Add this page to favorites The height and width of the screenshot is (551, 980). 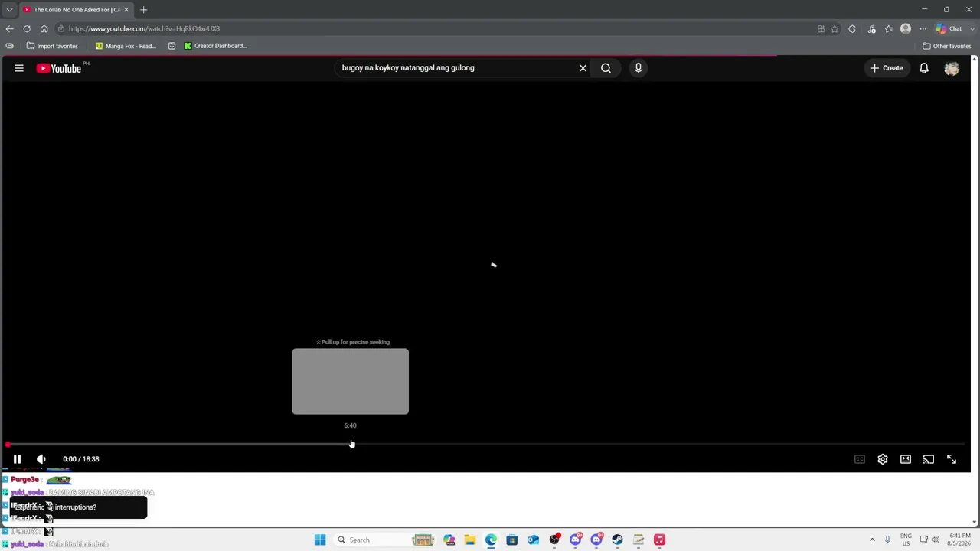pos(835,29)
